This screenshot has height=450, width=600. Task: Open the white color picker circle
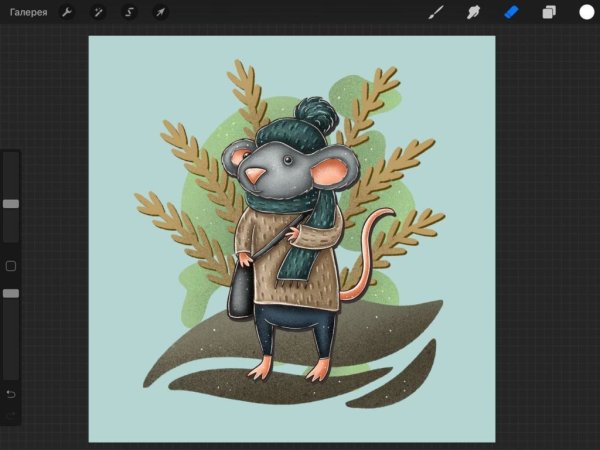coord(586,13)
